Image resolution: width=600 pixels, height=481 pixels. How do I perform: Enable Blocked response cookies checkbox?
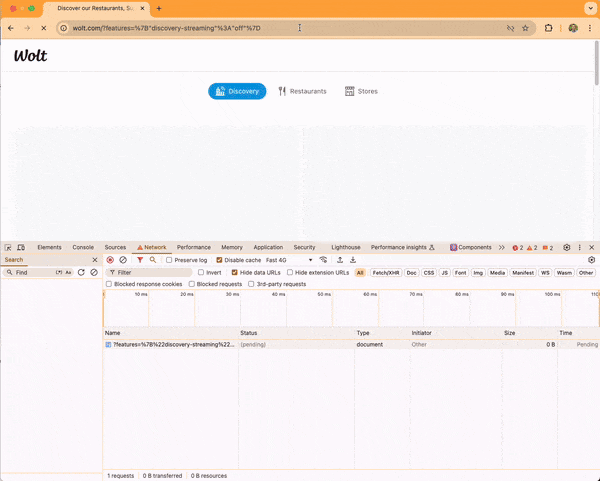coord(109,284)
